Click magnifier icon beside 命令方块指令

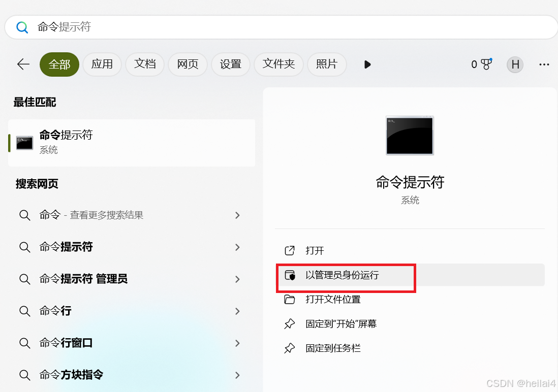24,375
